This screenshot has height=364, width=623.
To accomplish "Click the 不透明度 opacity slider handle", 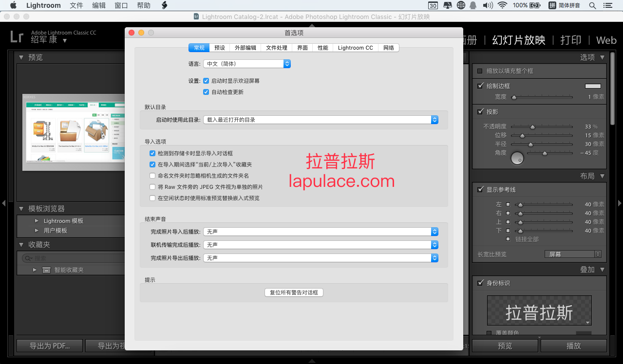I will [x=532, y=127].
